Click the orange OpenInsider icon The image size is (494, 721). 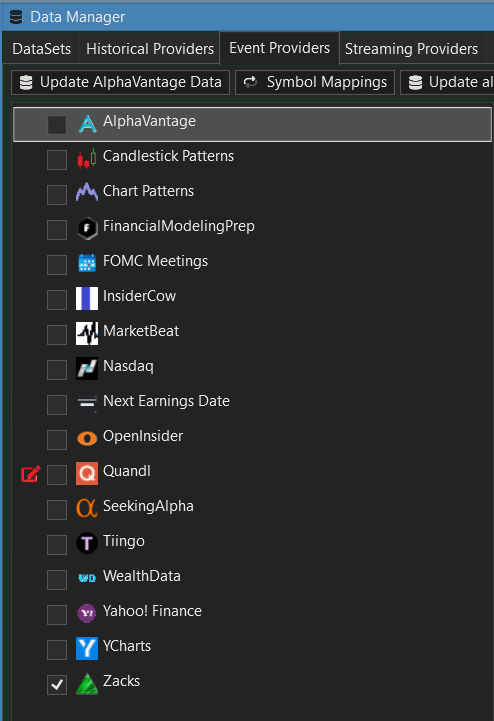click(87, 438)
